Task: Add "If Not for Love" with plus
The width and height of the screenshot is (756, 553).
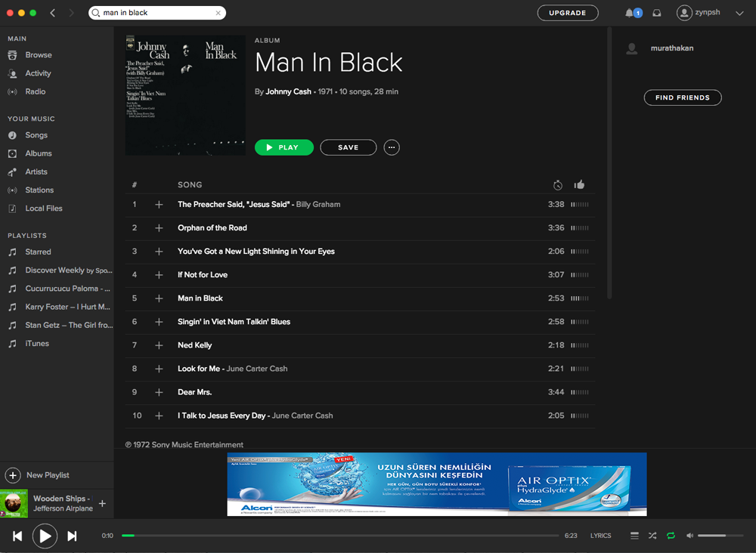Action: point(159,275)
